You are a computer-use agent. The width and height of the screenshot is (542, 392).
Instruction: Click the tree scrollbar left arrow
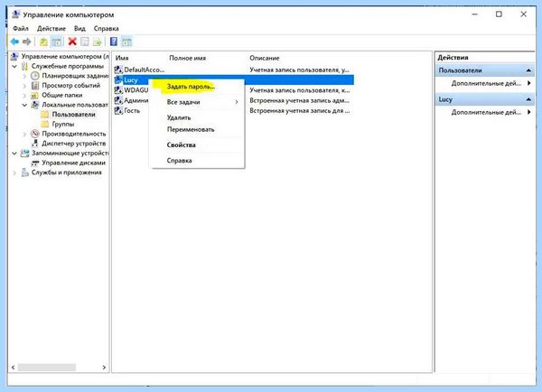(x=14, y=367)
